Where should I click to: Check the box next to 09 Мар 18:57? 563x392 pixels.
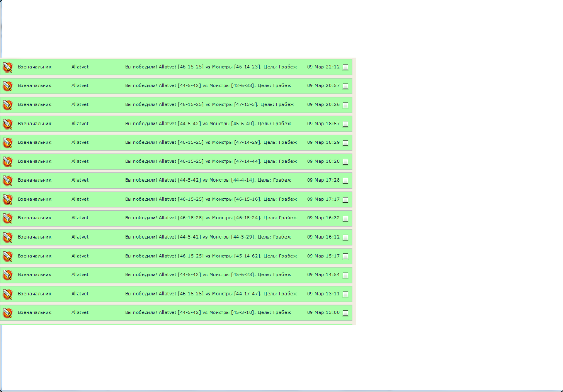(345, 124)
